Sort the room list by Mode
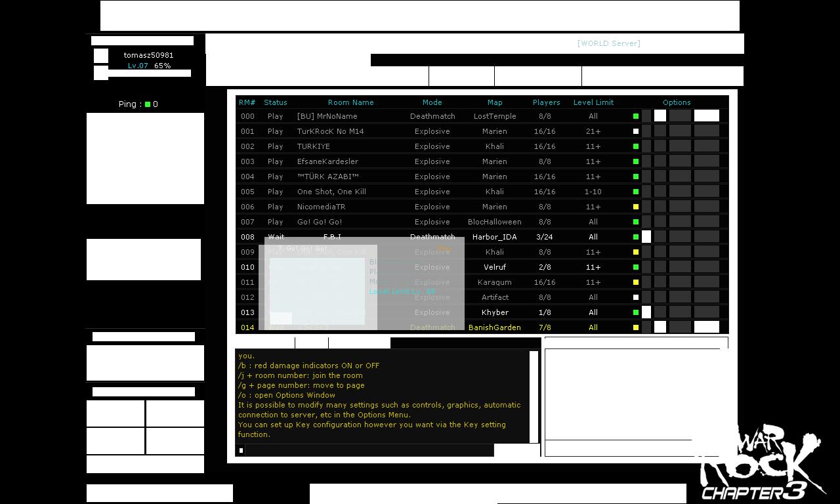 coord(432,102)
